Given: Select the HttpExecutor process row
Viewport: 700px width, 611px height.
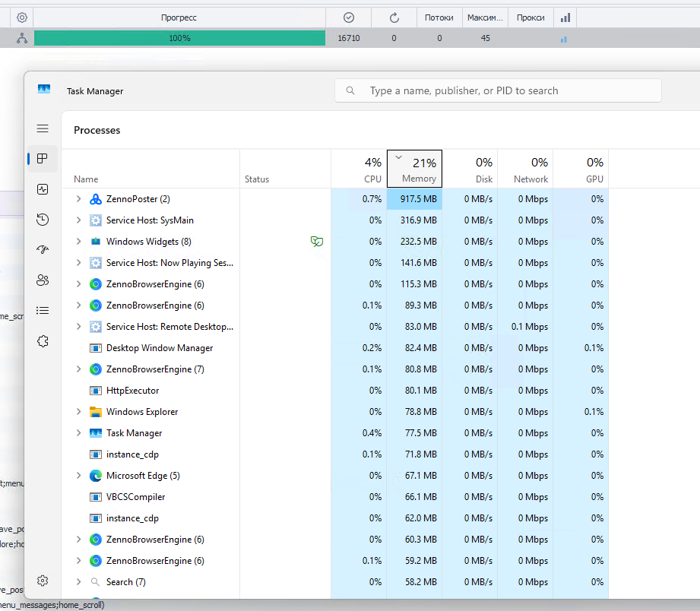Looking at the screenshot, I should coord(335,391).
